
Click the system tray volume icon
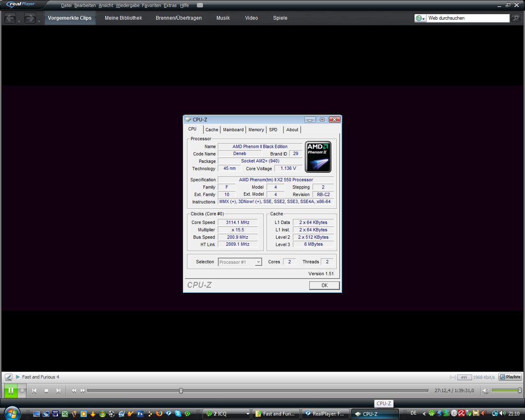coord(502,413)
